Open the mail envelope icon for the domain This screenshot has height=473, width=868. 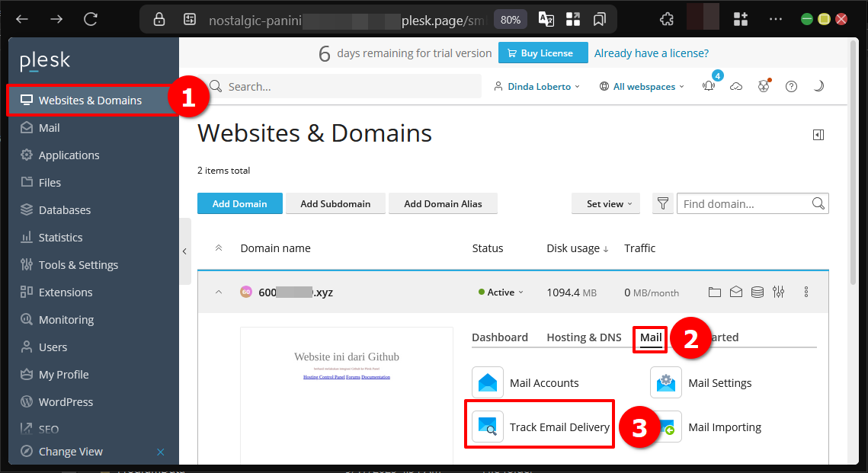735,292
